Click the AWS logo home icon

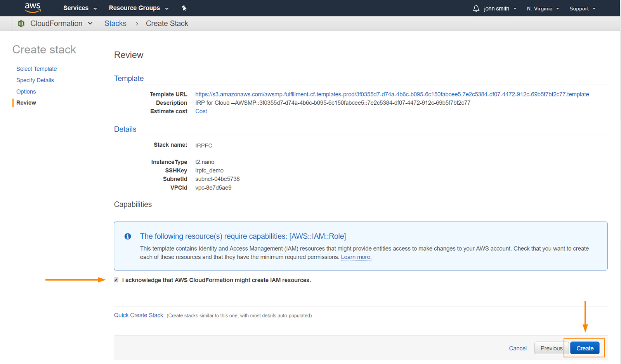pyautogui.click(x=33, y=7)
